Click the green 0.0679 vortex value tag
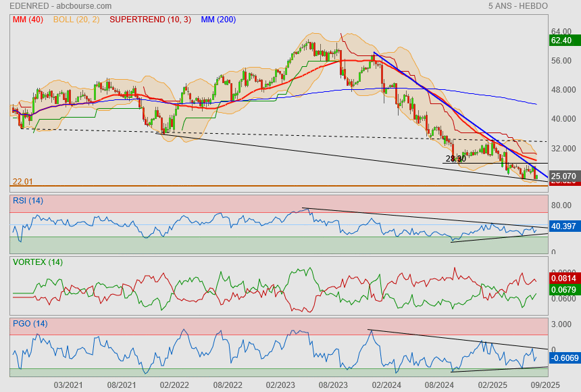Viewport: 581px width, 392px height. 563,290
